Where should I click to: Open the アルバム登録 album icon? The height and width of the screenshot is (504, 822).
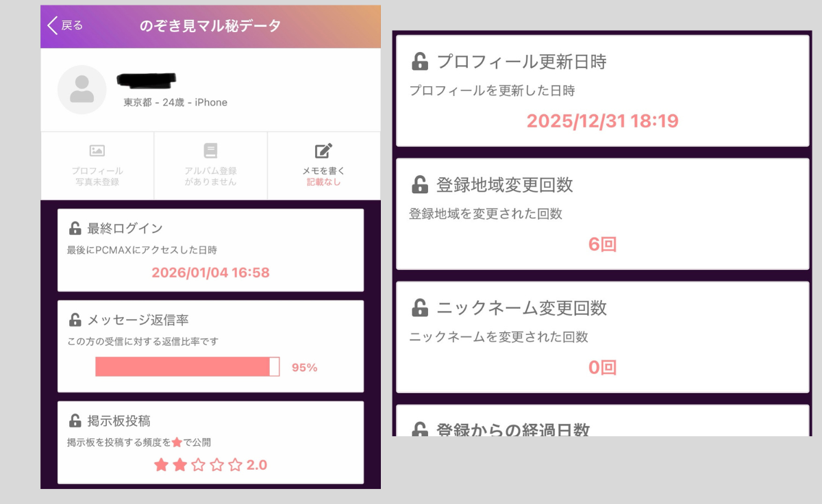click(210, 151)
